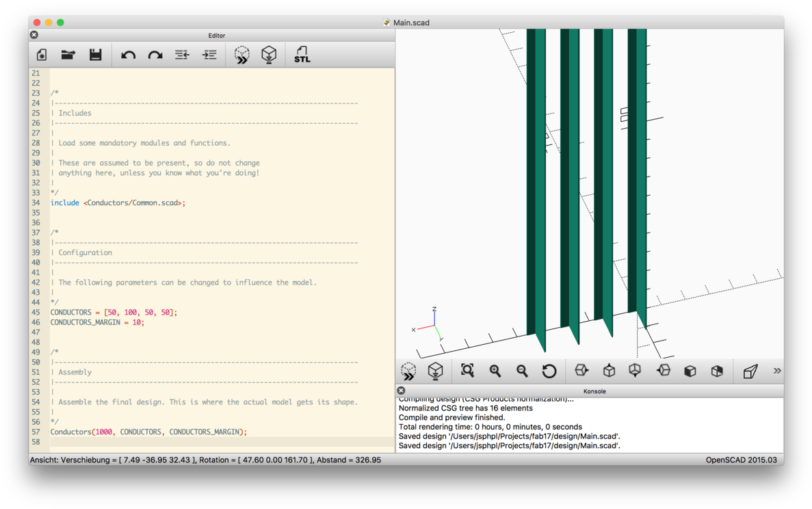The width and height of the screenshot is (812, 509).
Task: Click the 'Load some mandatory modules' comment
Action: point(144,143)
